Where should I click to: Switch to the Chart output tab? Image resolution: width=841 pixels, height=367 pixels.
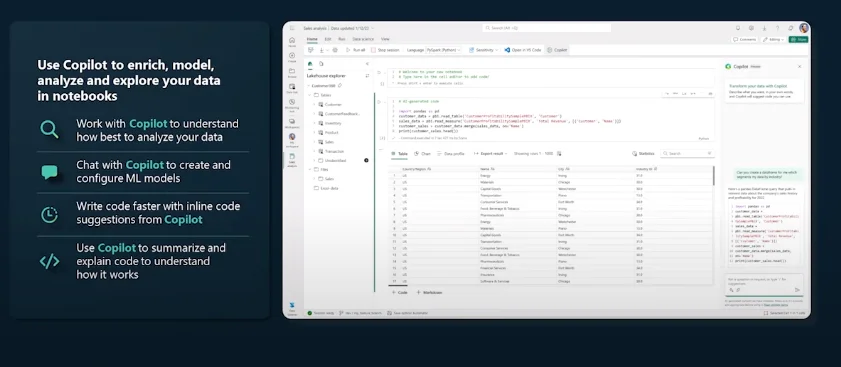pos(423,153)
